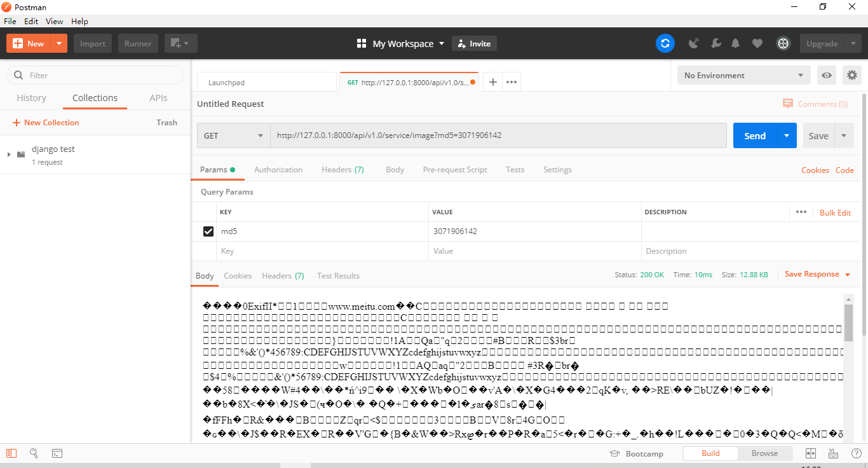Open a new request tab with plus

coord(492,82)
